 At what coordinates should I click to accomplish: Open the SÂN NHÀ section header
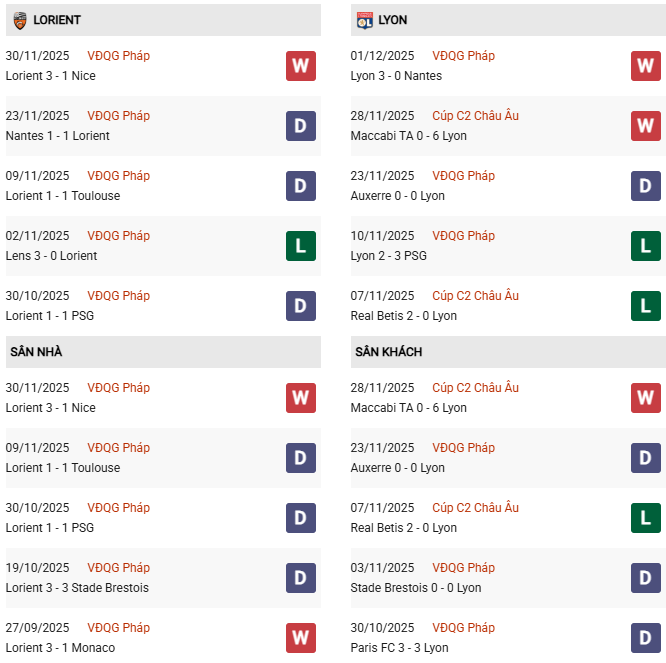(x=37, y=352)
